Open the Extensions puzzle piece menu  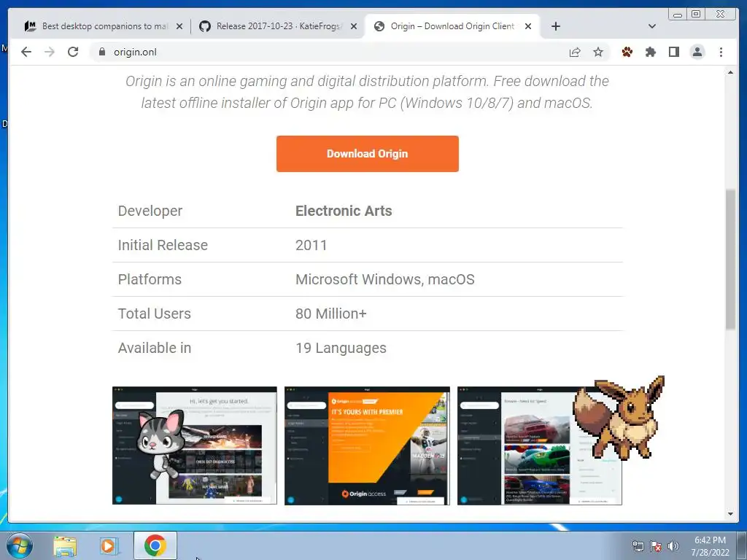(x=650, y=52)
